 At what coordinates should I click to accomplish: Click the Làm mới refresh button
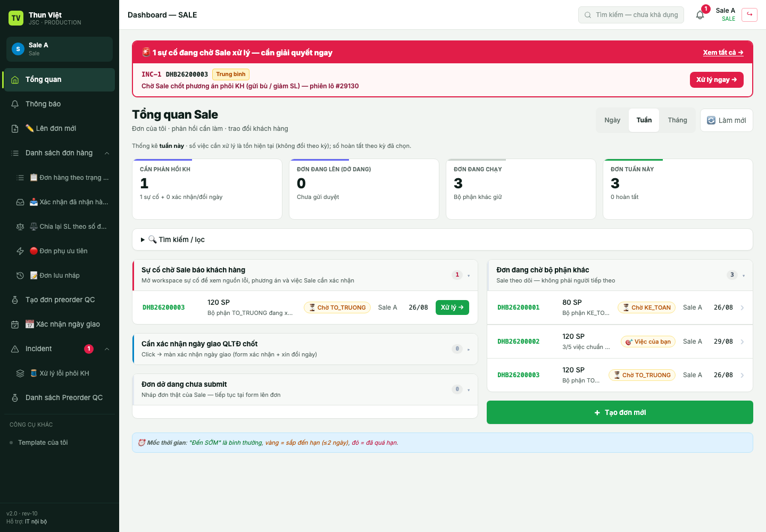[727, 120]
